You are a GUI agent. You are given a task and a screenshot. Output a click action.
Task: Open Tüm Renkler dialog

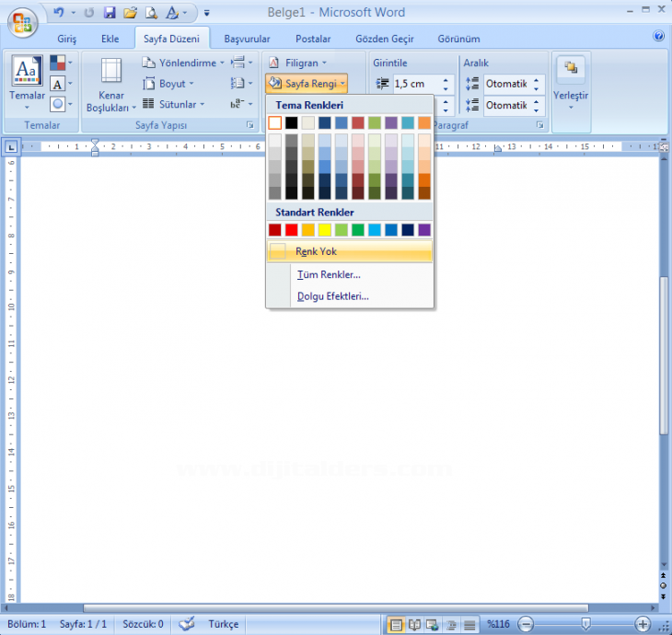pos(349,274)
